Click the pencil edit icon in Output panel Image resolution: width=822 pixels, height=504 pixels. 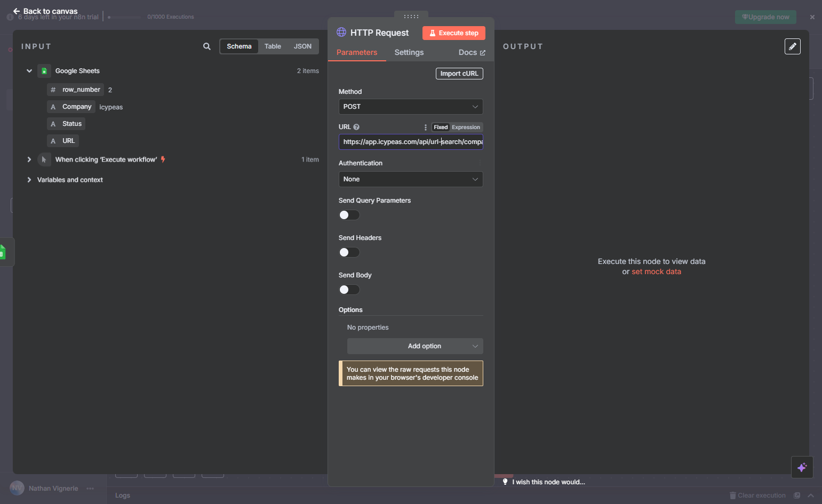tap(793, 46)
